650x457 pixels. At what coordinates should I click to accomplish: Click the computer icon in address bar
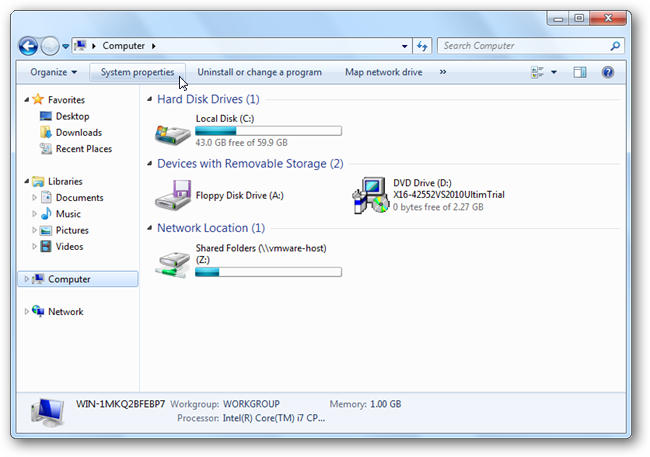80,45
